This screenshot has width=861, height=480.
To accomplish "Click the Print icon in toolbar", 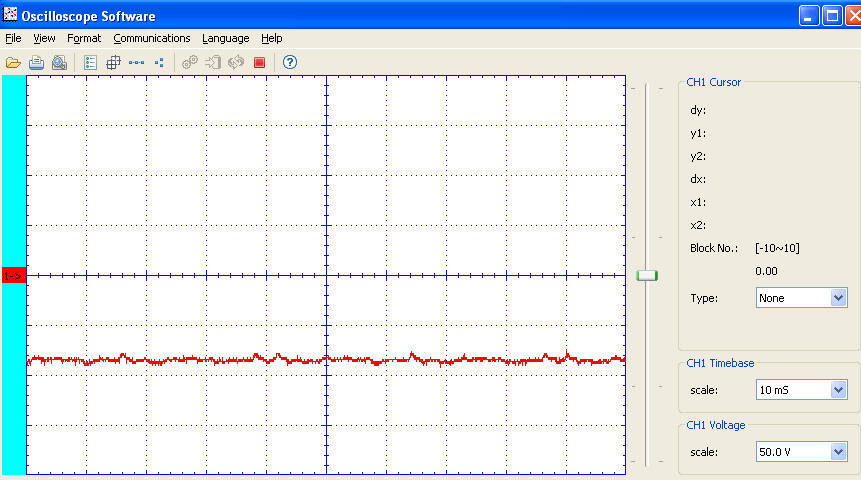I will [x=36, y=62].
